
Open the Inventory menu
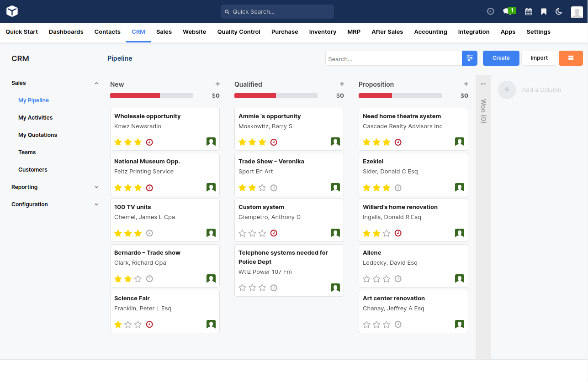point(323,32)
